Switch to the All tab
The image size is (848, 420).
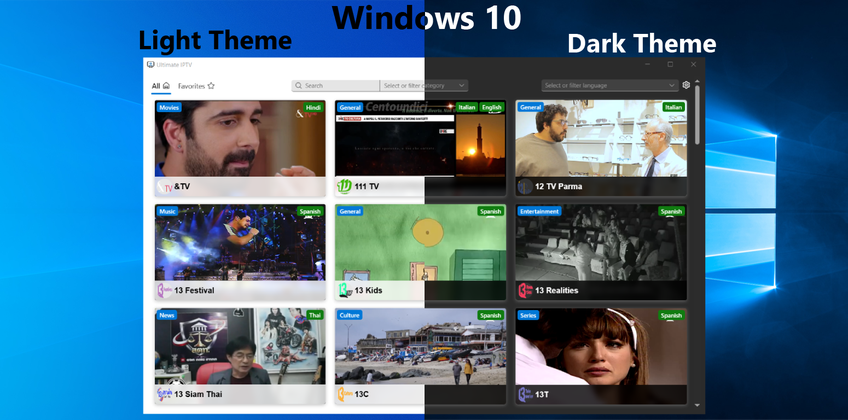click(161, 86)
